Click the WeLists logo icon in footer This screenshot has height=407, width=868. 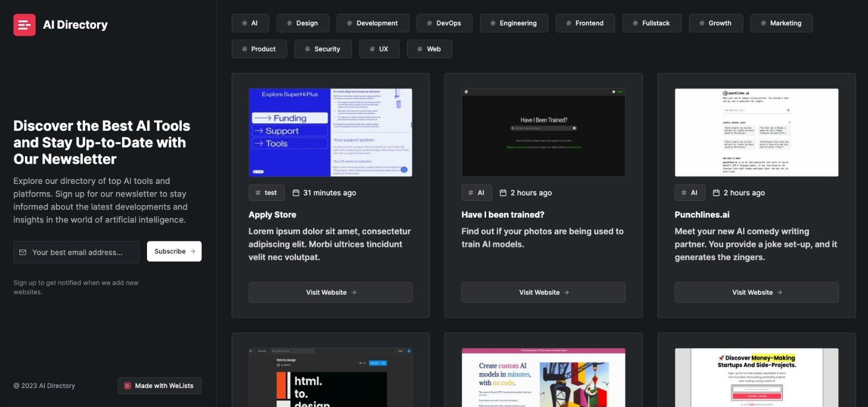128,386
